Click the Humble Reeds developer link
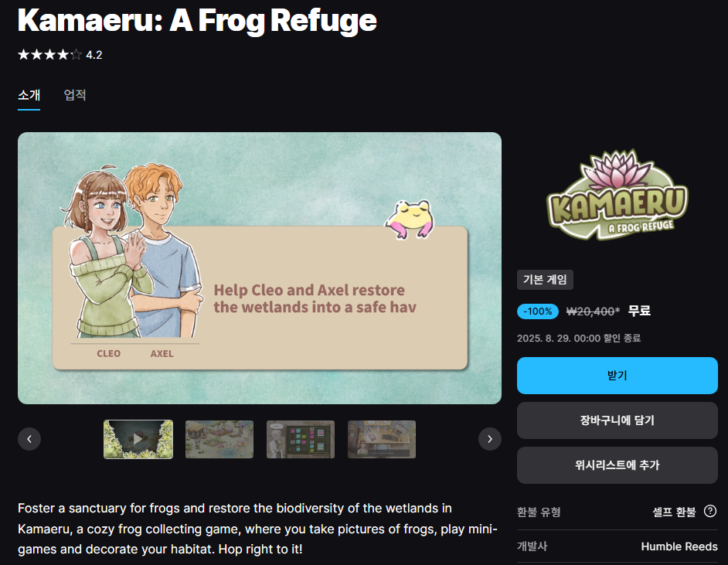This screenshot has width=728, height=565. click(679, 546)
